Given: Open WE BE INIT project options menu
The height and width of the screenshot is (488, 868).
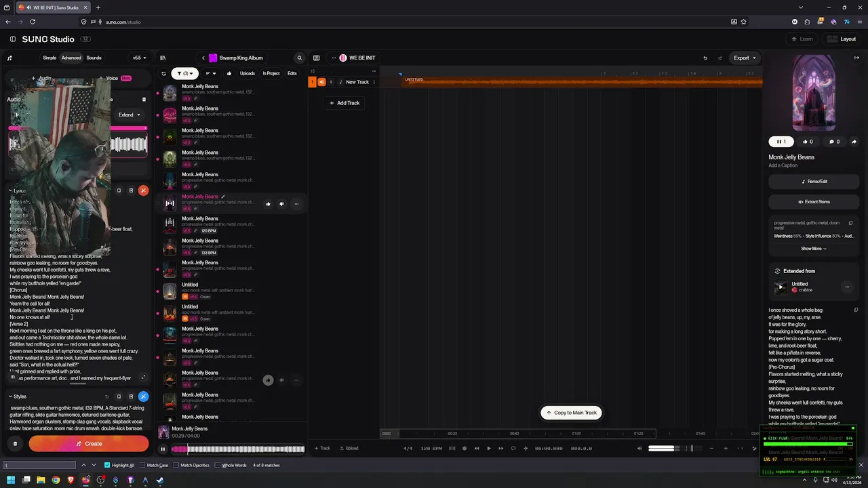Looking at the screenshot, I should point(334,58).
